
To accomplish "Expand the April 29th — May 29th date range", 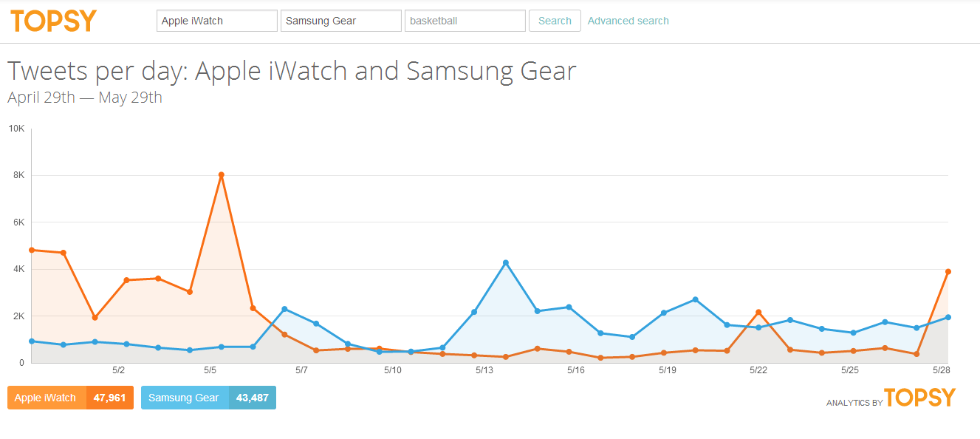I will tap(84, 97).
